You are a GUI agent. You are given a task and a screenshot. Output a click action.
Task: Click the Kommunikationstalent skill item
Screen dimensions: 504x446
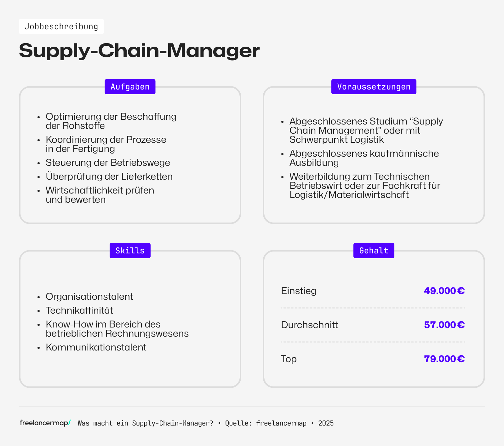click(x=96, y=347)
